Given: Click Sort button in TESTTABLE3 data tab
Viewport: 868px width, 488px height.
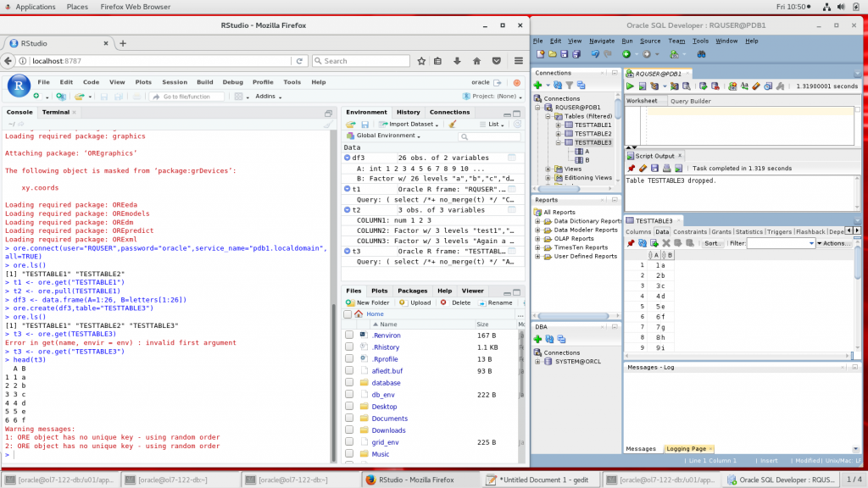Looking at the screenshot, I should 712,243.
